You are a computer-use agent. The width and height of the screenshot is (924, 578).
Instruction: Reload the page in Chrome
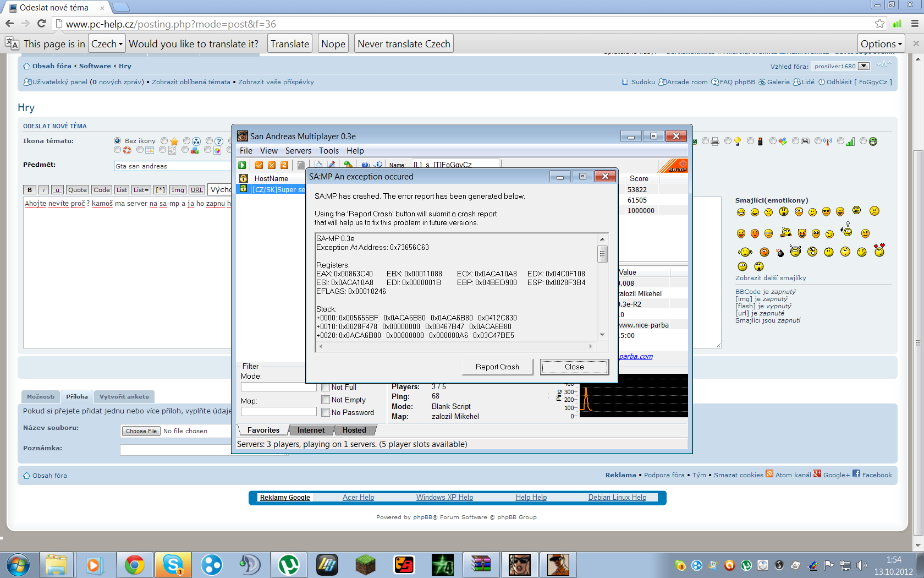(x=41, y=24)
